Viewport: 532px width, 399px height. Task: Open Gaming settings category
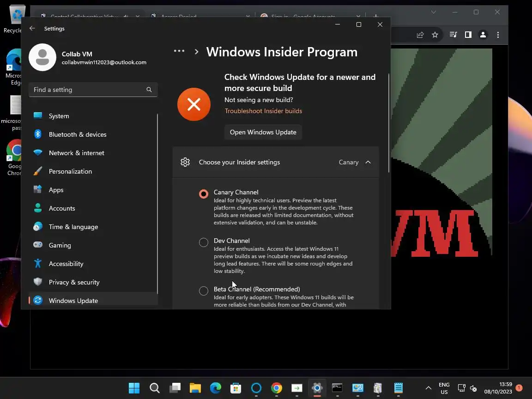(93, 245)
